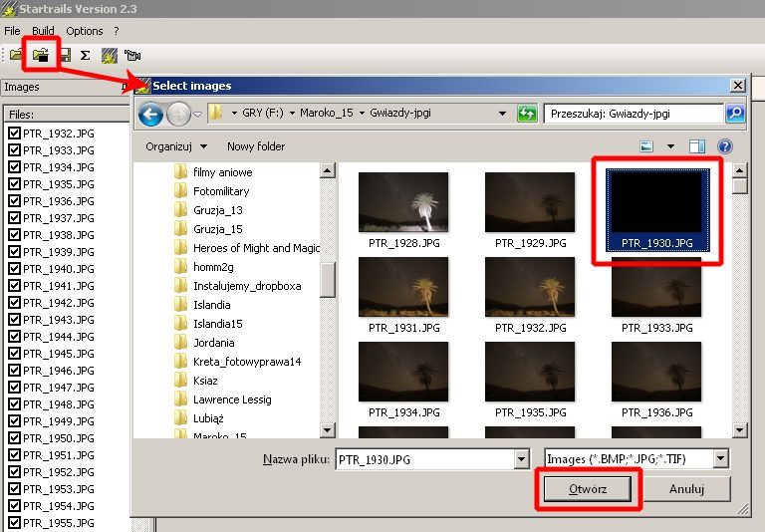Click the Sigma averaging toolbar icon

click(x=86, y=55)
